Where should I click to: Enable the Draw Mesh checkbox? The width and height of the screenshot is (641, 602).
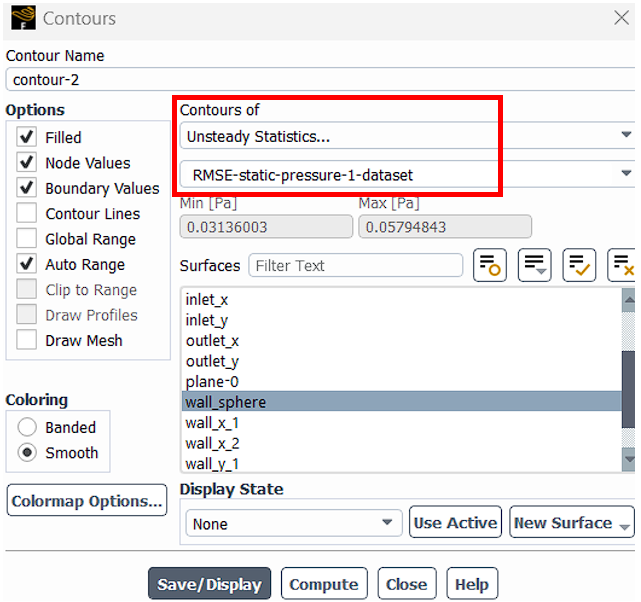[27, 340]
